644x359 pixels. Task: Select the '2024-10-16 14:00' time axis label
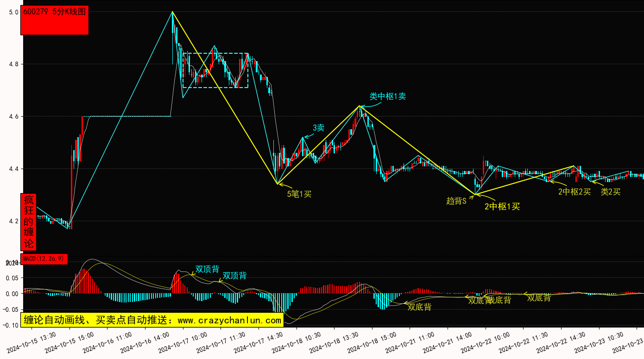(x=145, y=342)
